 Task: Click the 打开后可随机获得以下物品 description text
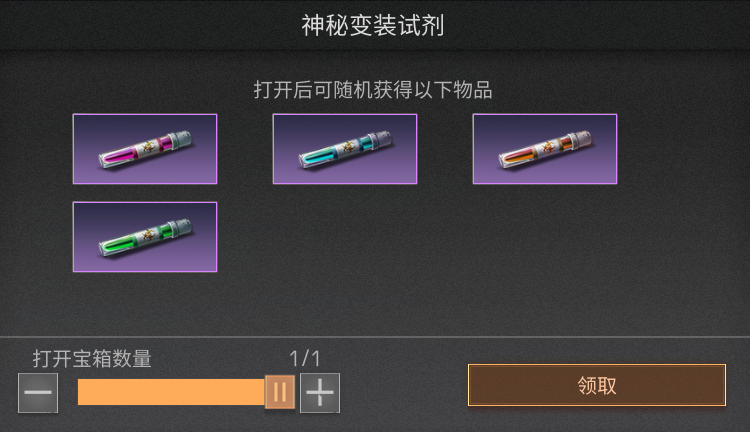373,89
